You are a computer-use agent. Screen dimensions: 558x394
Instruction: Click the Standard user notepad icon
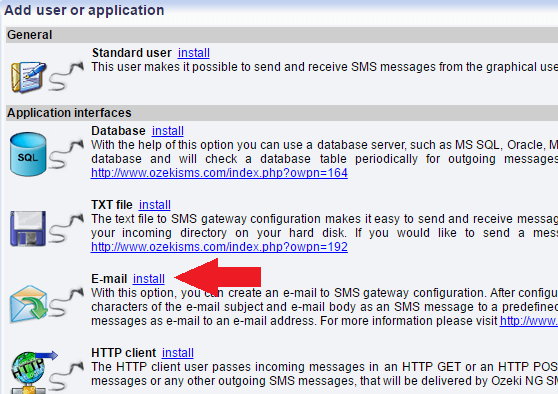[28, 77]
